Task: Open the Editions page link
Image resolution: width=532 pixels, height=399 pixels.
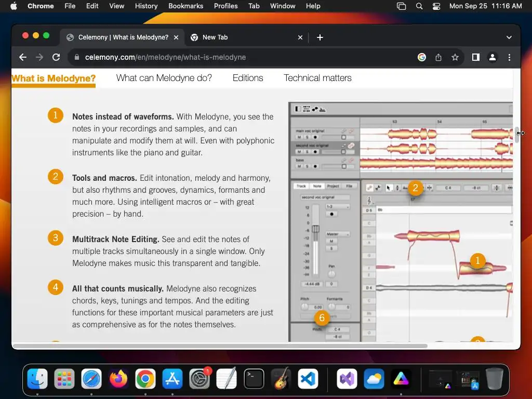Action: pyautogui.click(x=248, y=78)
